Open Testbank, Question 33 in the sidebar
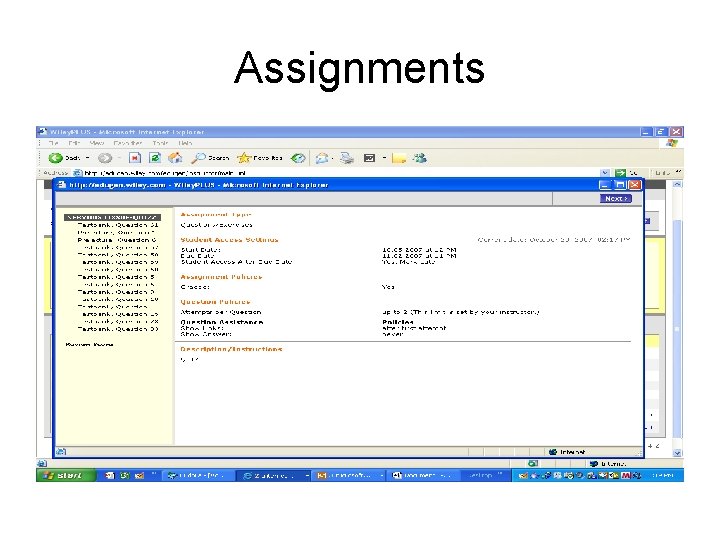 click(x=118, y=329)
